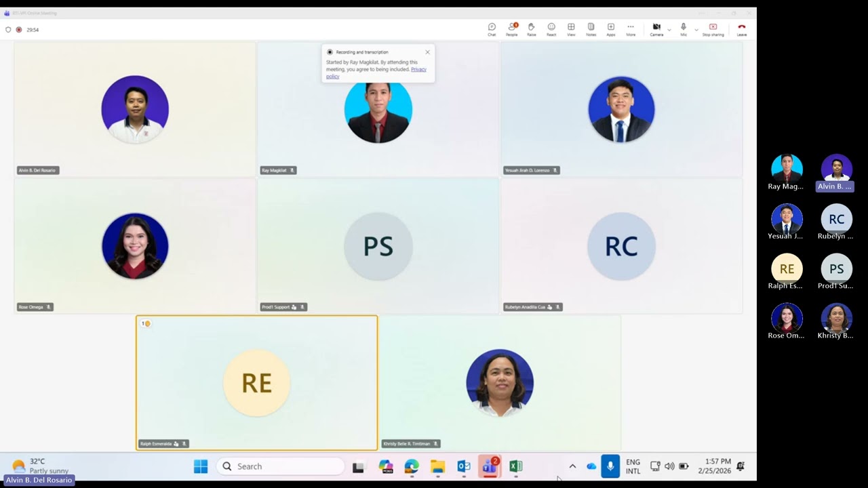Open the notifications bell icon
Viewport: 868px width, 488px height.
coord(741,466)
